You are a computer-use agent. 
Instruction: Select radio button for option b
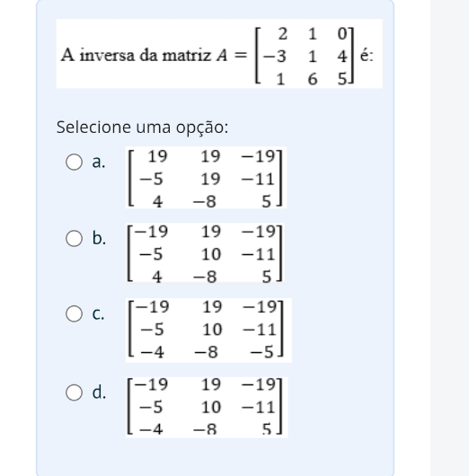click(x=74, y=238)
